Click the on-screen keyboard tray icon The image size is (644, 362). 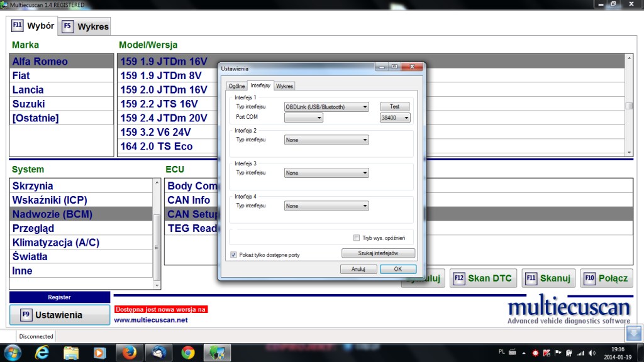pos(512,352)
